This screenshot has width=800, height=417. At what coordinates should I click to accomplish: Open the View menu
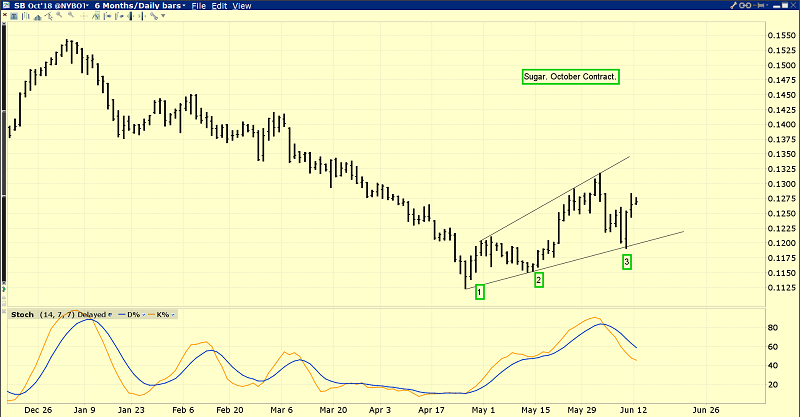point(242,6)
